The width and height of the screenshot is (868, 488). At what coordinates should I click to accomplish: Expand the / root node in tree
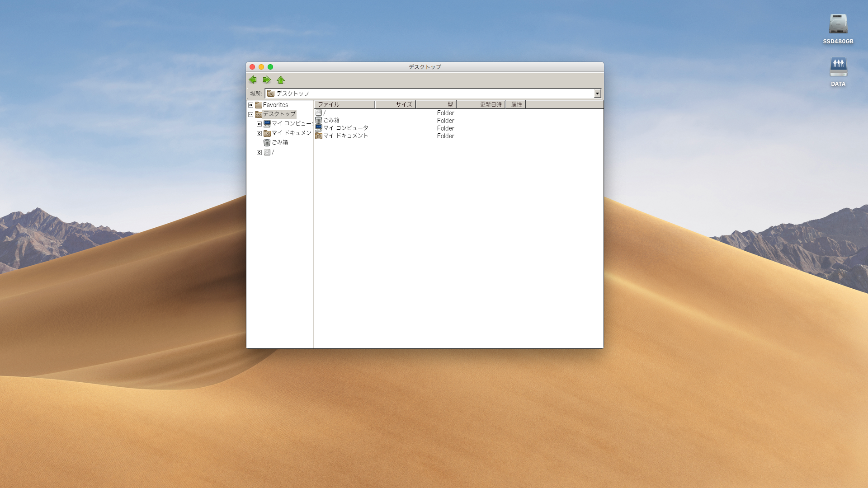[259, 152]
